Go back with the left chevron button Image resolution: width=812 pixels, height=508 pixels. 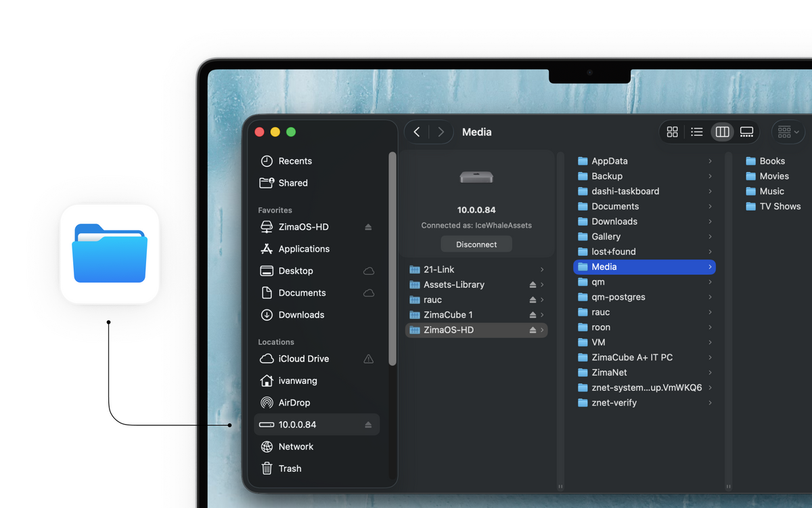point(417,132)
